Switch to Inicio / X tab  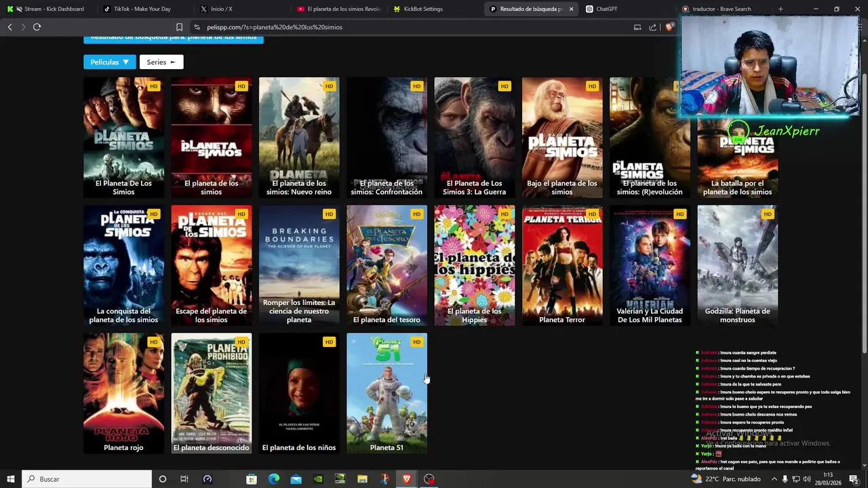(241, 9)
